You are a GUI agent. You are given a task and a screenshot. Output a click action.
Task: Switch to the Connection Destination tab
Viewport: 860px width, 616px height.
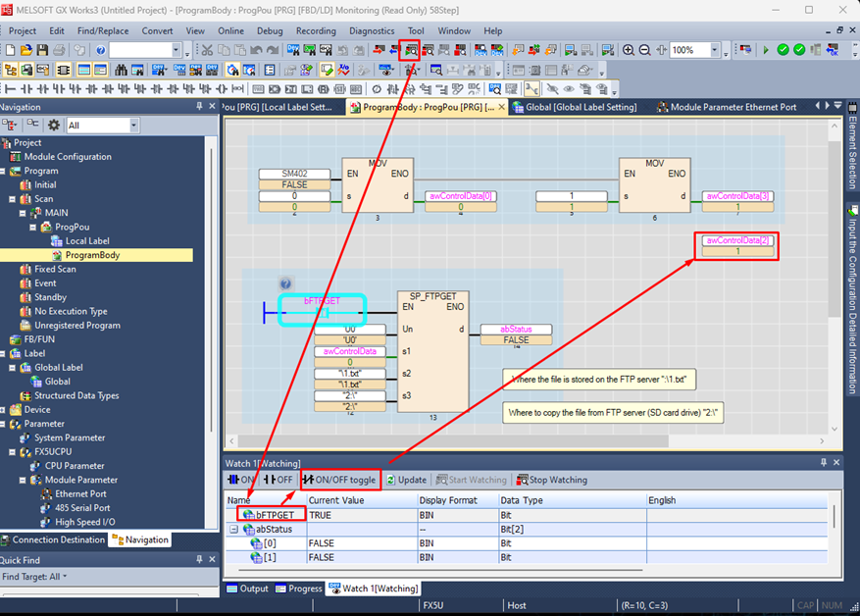click(x=53, y=539)
